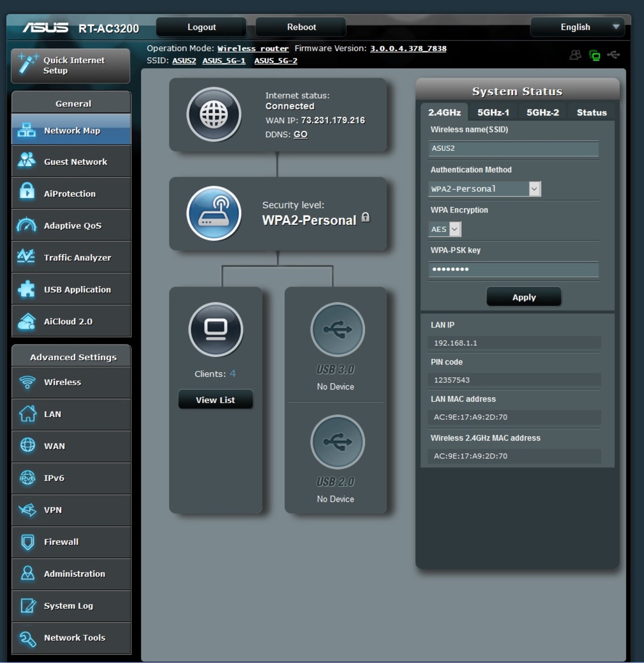The image size is (644, 663).
Task: Switch to the 5GHz-1 tab
Action: [x=493, y=112]
